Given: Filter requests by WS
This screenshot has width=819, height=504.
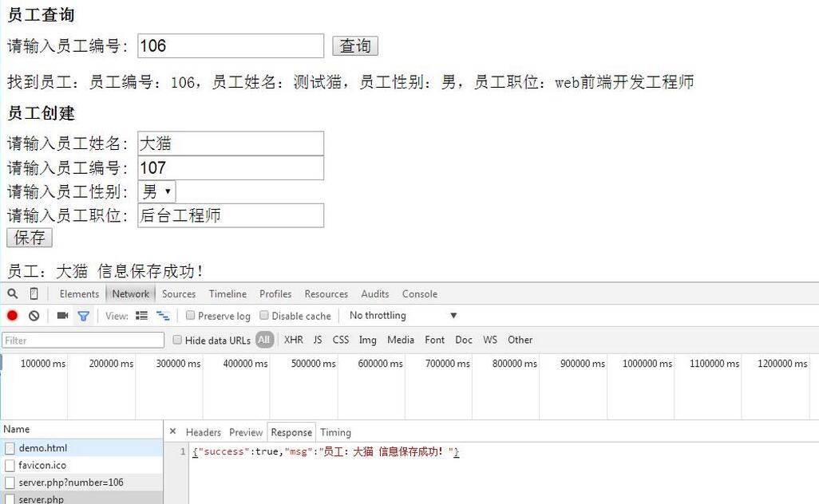Looking at the screenshot, I should pyautogui.click(x=490, y=340).
